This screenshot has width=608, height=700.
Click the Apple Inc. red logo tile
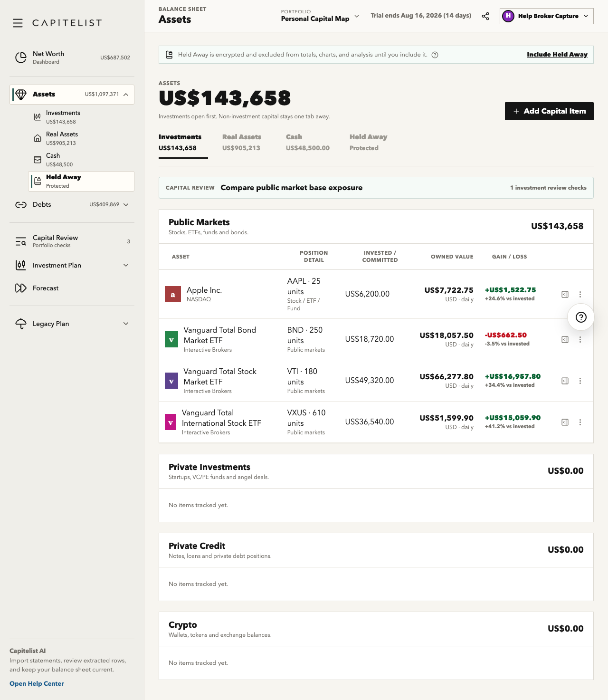coord(173,294)
